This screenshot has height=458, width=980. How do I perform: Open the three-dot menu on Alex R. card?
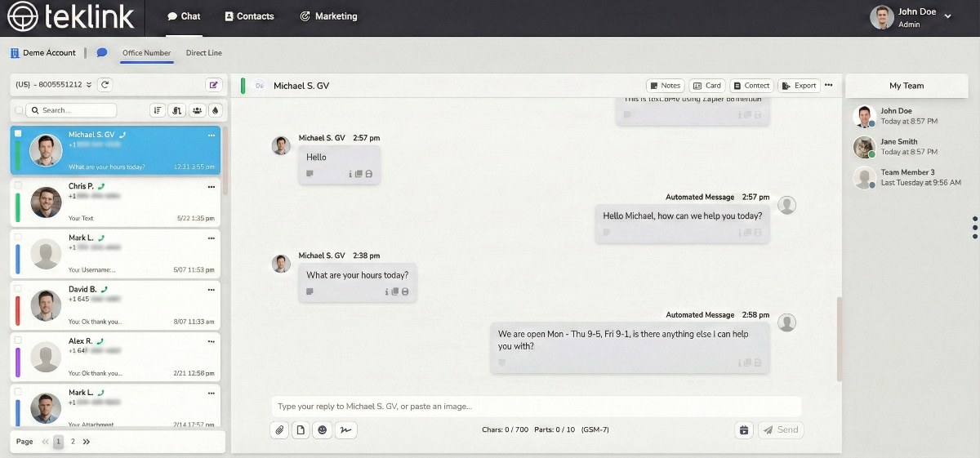pos(212,340)
